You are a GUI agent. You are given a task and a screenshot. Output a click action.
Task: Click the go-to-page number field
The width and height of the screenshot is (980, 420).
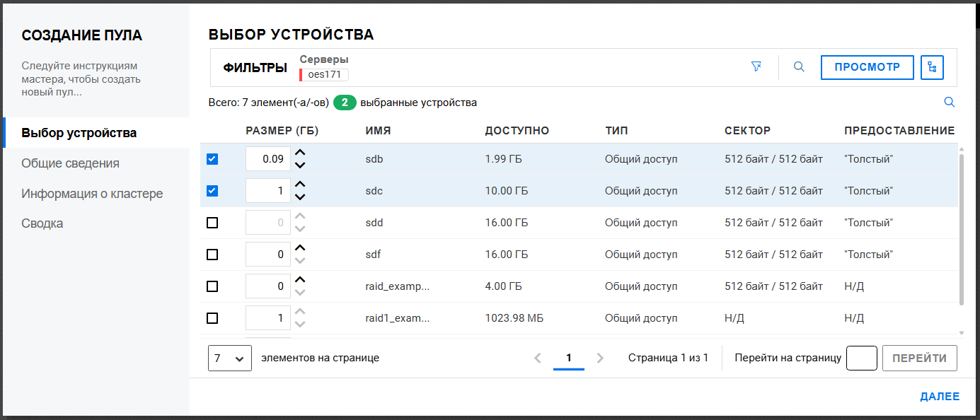861,358
